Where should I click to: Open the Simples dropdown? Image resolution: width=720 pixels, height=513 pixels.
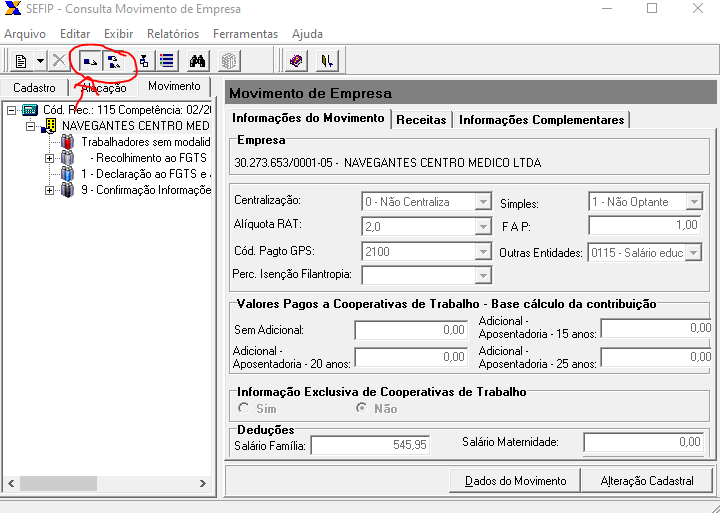click(694, 202)
